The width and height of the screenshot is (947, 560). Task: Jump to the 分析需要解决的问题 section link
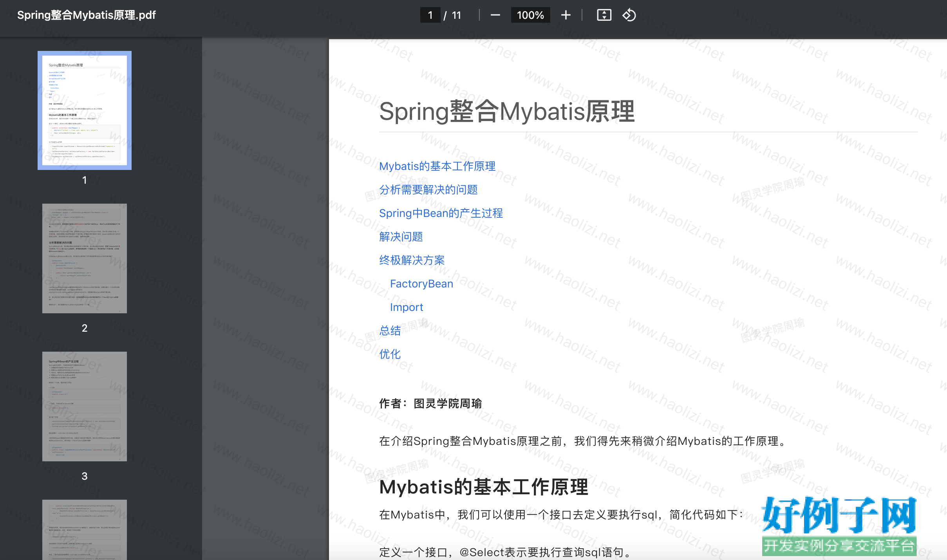tap(428, 190)
